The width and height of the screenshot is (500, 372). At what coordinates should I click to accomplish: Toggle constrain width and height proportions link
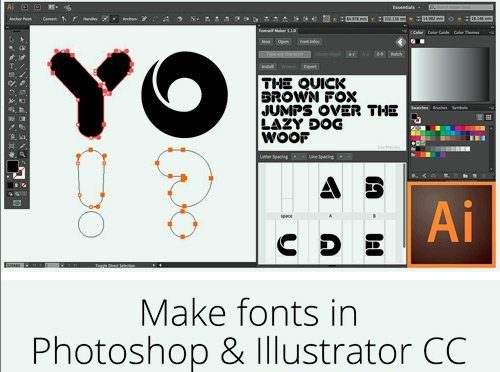coord(451,19)
